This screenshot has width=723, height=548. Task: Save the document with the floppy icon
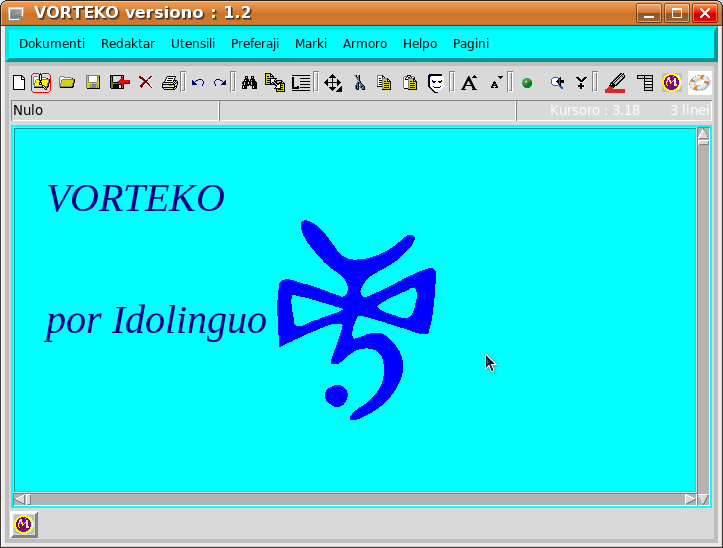[93, 83]
